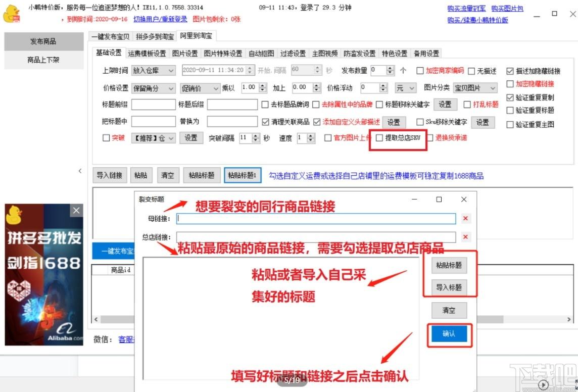The image size is (578, 392).
Task: Open the 运费模板设置 tab
Action: coord(147,54)
